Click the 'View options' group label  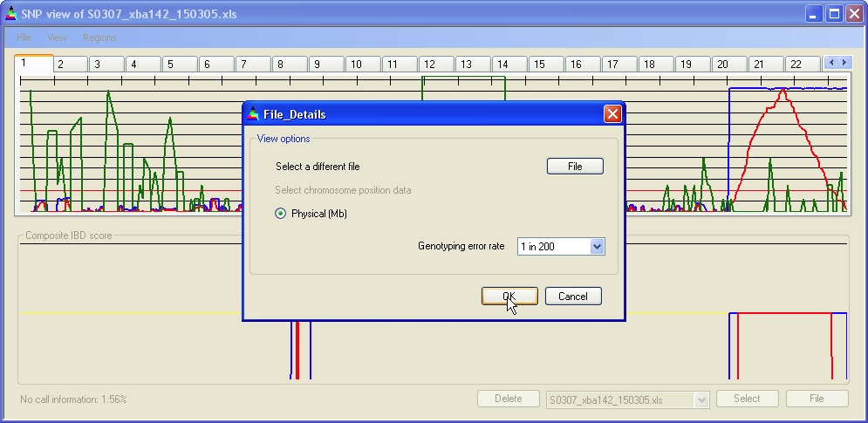coord(284,139)
